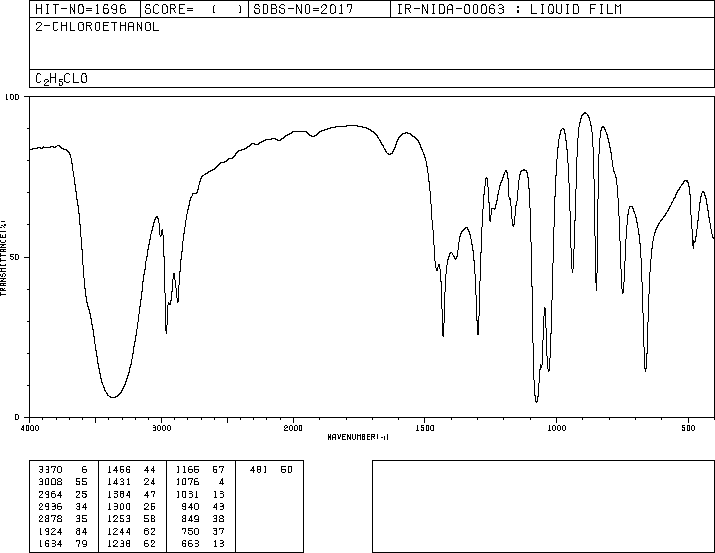
Task: Click the 3000 wavenumber axis label
Action: [161, 428]
